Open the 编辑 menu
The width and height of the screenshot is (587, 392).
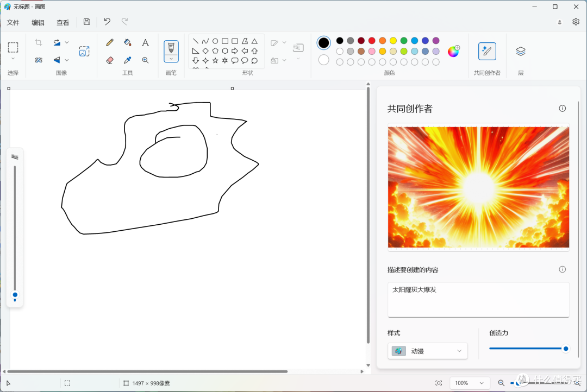click(x=38, y=22)
